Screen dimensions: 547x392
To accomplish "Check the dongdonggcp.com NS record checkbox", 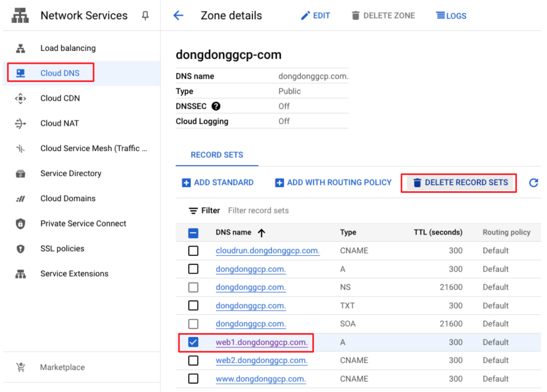I will click(x=193, y=287).
